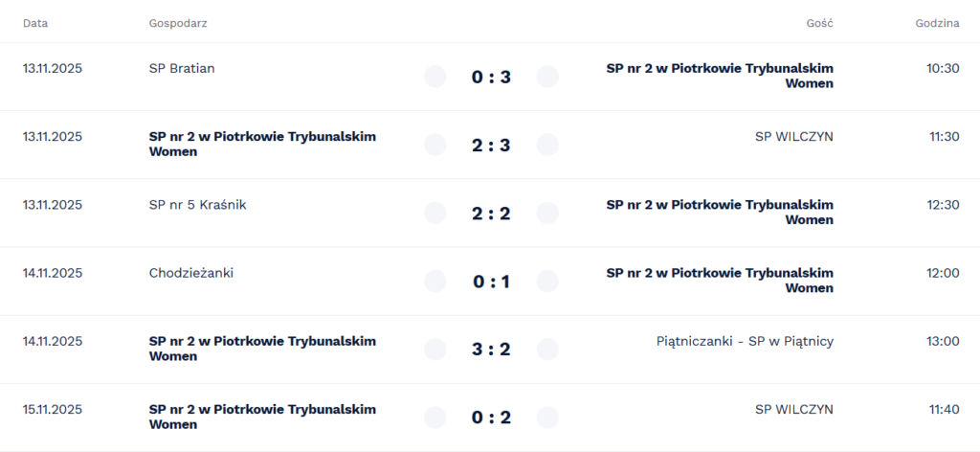Screen dimensions: 980x452
Task: Click the away team logo beside the 0 : 3 score
Action: click(x=547, y=77)
